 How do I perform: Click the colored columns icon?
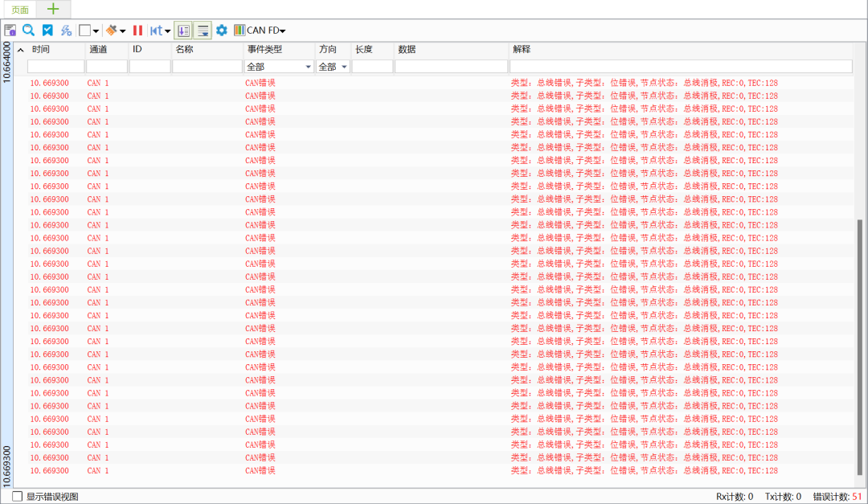[x=240, y=31]
